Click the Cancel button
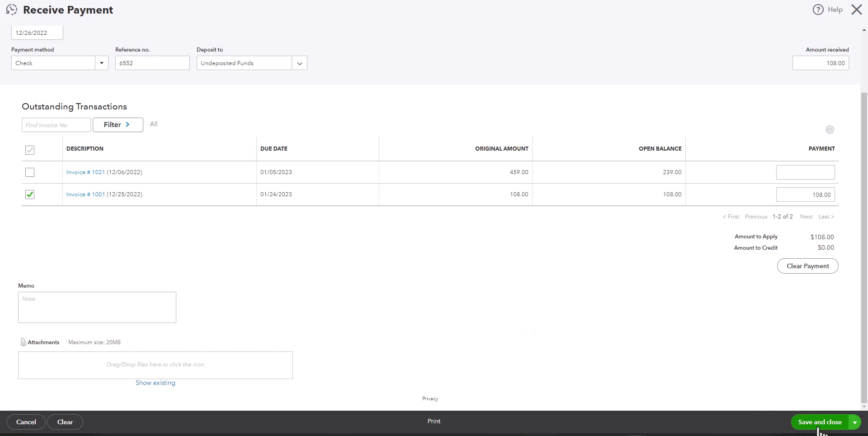 click(26, 422)
